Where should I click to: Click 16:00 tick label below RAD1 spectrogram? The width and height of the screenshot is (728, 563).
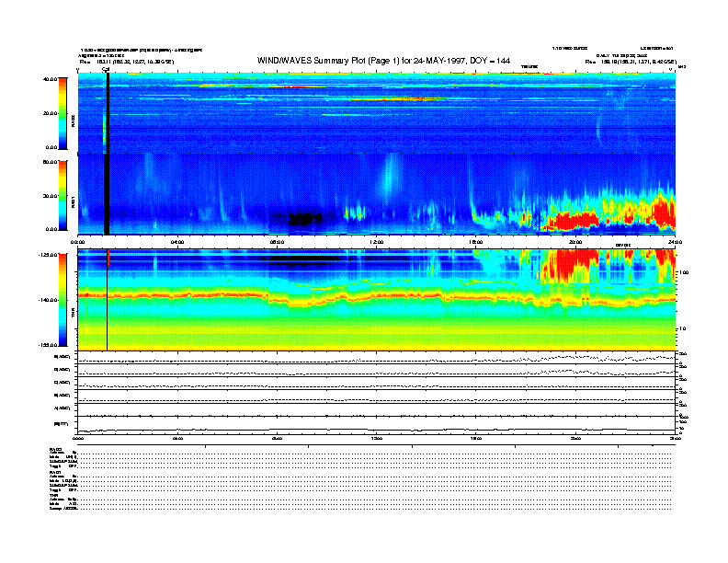[x=476, y=242]
